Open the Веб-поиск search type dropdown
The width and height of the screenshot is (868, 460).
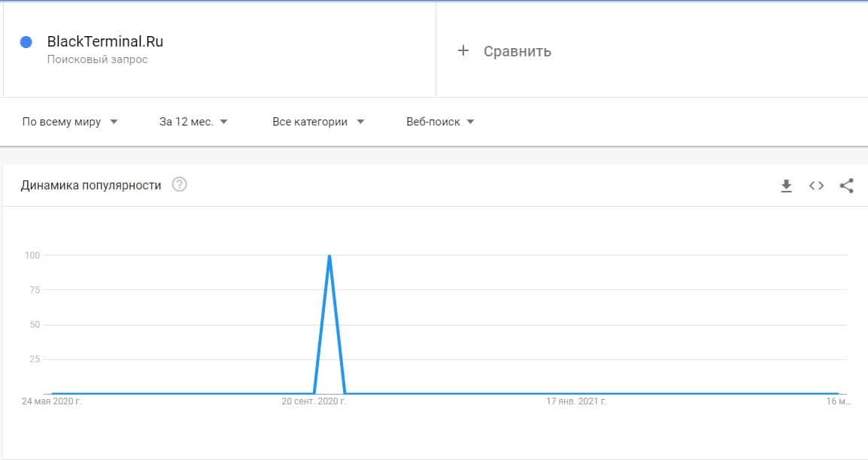click(440, 122)
